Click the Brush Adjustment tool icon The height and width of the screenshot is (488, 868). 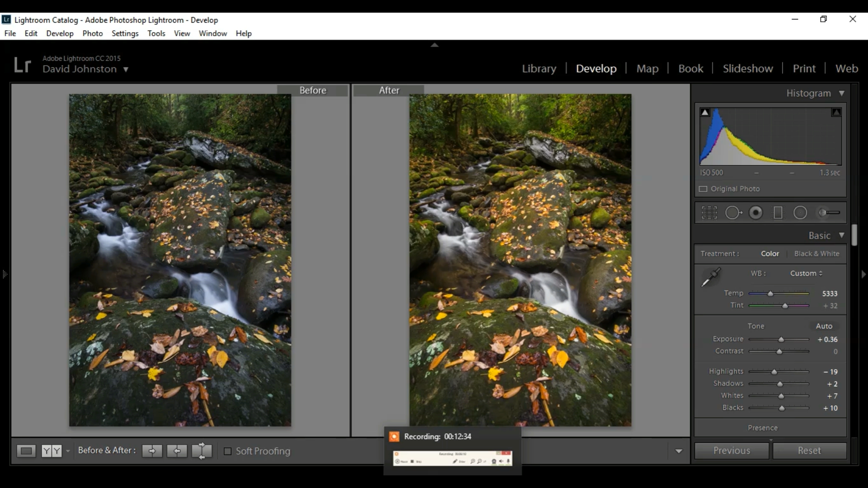[x=828, y=213]
